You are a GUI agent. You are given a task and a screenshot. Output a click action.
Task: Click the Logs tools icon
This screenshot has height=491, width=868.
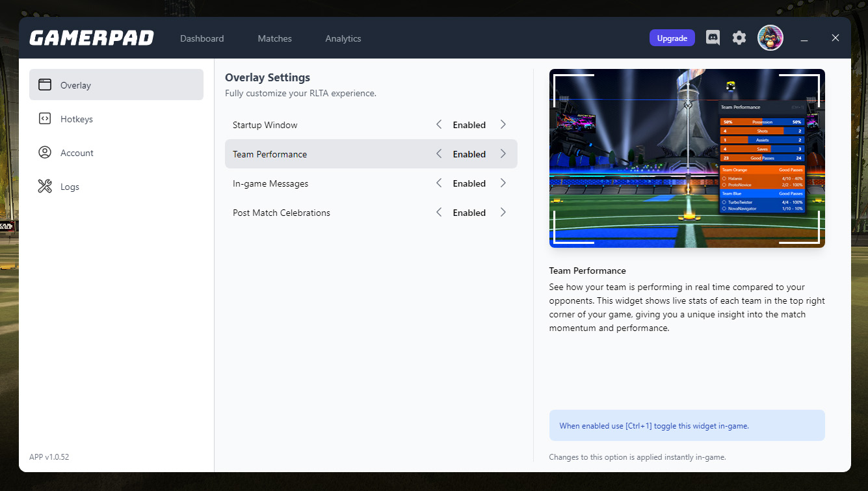[x=45, y=187]
